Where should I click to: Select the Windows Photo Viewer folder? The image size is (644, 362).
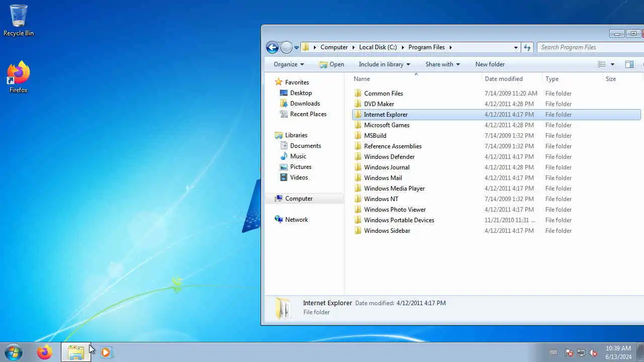pos(395,210)
